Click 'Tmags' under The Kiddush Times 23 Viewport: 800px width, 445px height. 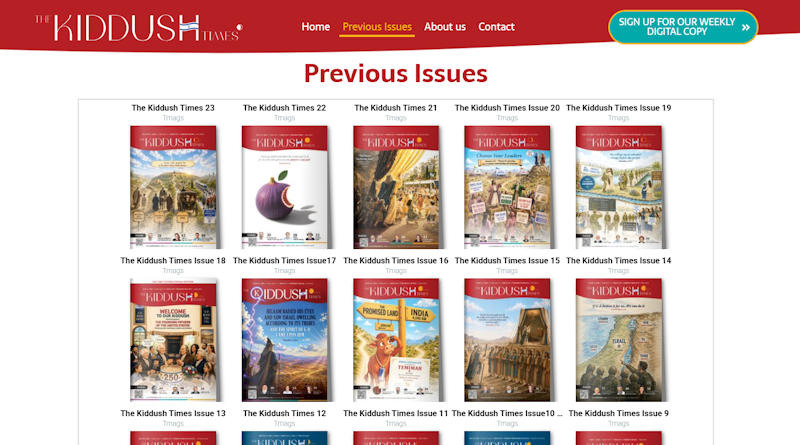coord(173,118)
